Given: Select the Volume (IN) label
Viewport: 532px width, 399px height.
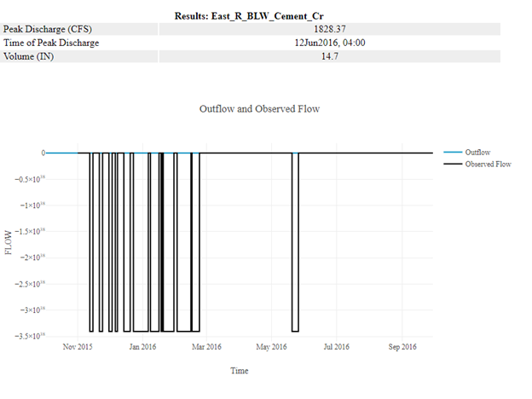Looking at the screenshot, I should tap(28, 56).
